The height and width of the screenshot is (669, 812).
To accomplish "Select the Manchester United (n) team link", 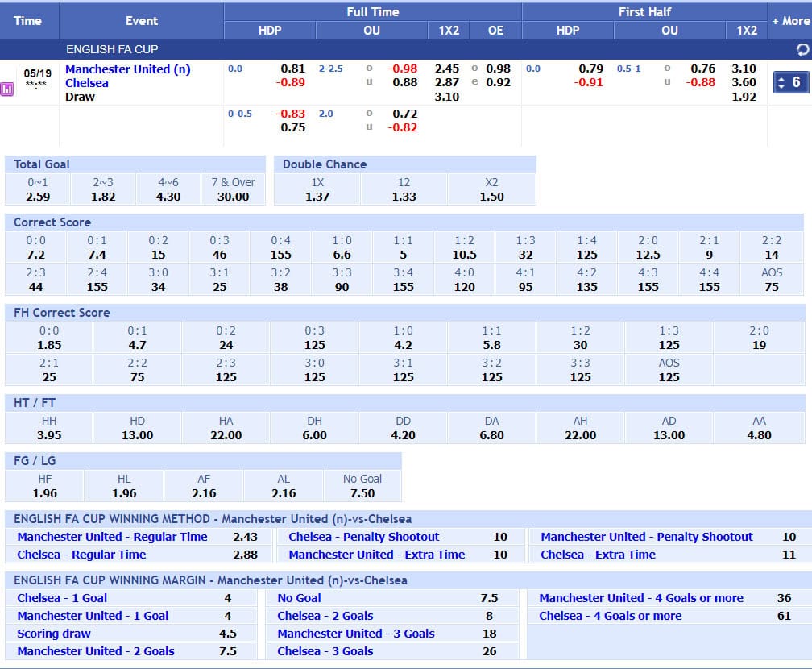I will [128, 69].
